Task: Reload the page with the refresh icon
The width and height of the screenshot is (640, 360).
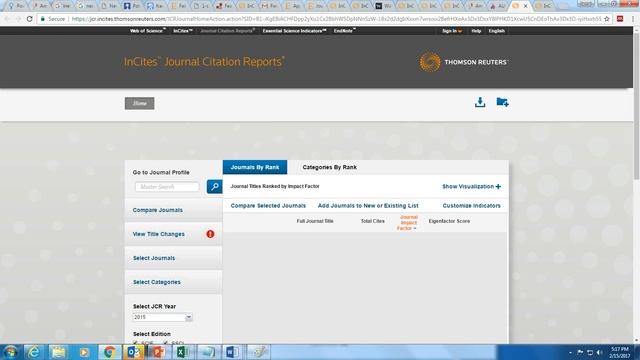Action: (x=29, y=19)
